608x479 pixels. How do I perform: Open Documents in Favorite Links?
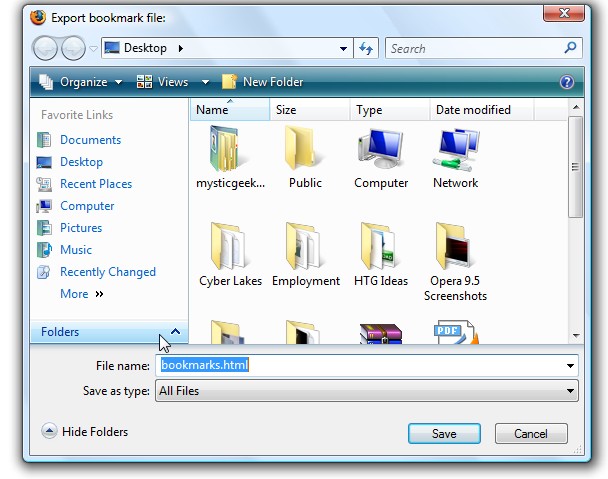(90, 140)
